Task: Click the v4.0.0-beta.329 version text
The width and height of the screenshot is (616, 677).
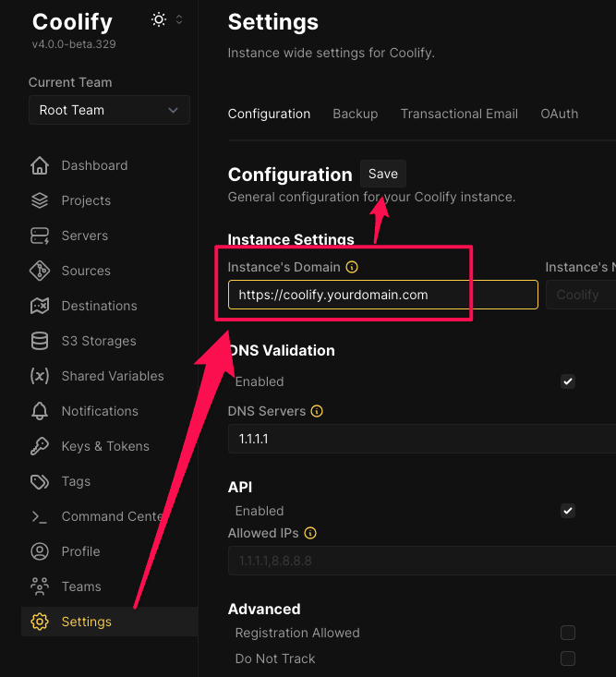Action: 74,44
